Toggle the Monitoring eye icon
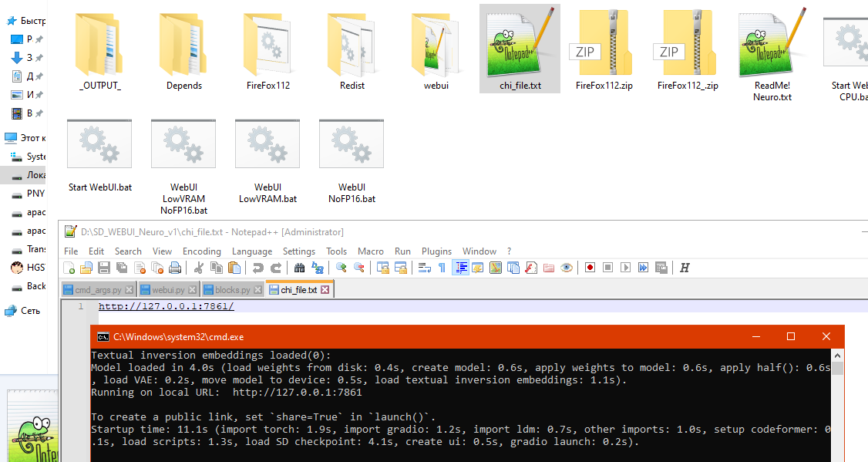This screenshot has width=868, height=462. 567,268
